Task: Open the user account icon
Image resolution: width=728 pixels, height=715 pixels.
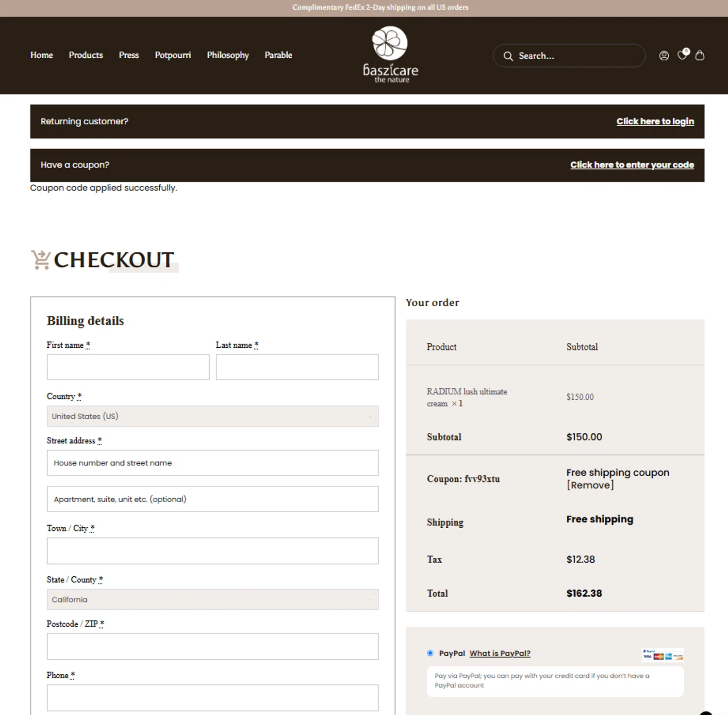Action: pos(664,56)
